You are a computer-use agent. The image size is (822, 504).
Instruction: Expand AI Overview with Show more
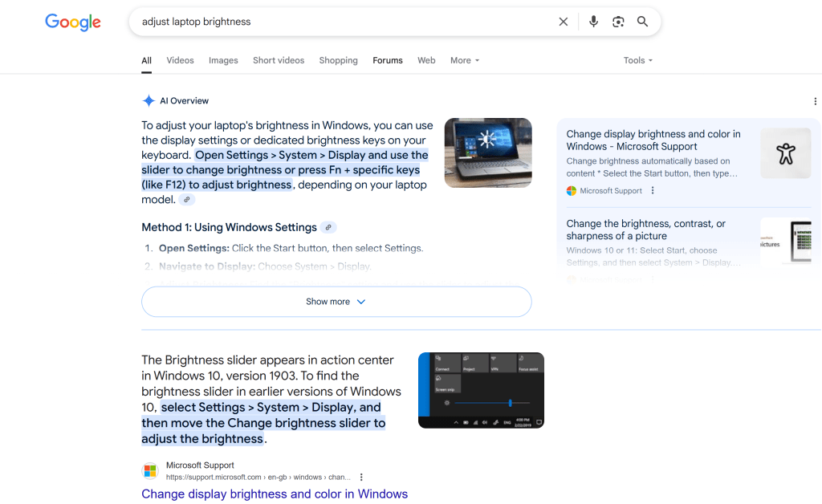(x=336, y=302)
